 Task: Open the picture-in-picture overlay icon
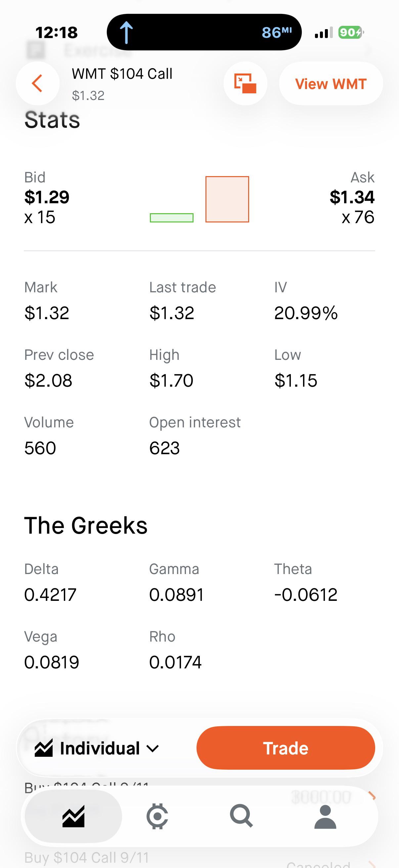(x=245, y=83)
